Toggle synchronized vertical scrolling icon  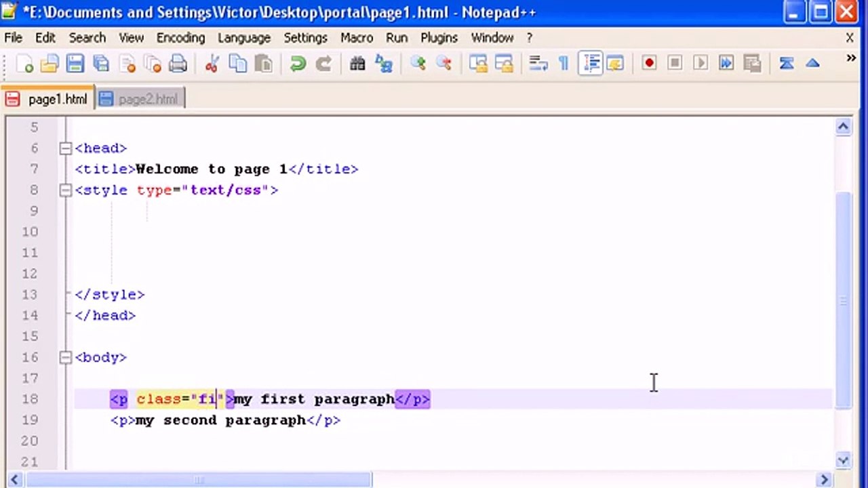tap(478, 64)
